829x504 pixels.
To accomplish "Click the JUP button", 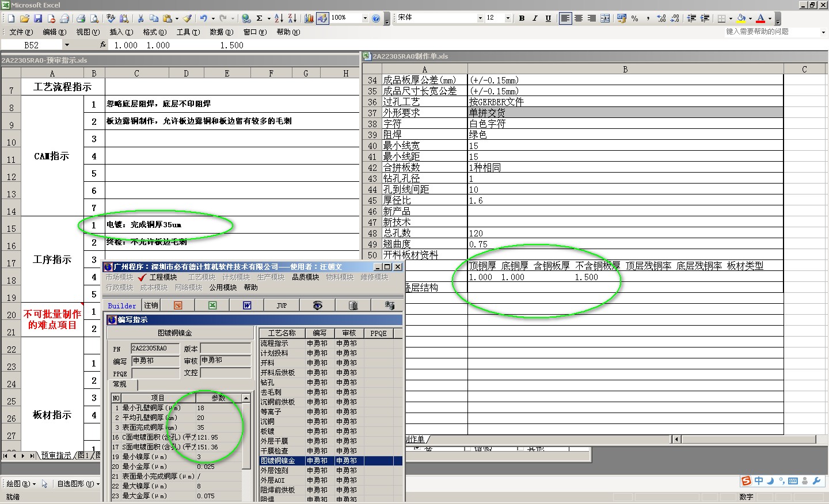I will click(x=282, y=306).
